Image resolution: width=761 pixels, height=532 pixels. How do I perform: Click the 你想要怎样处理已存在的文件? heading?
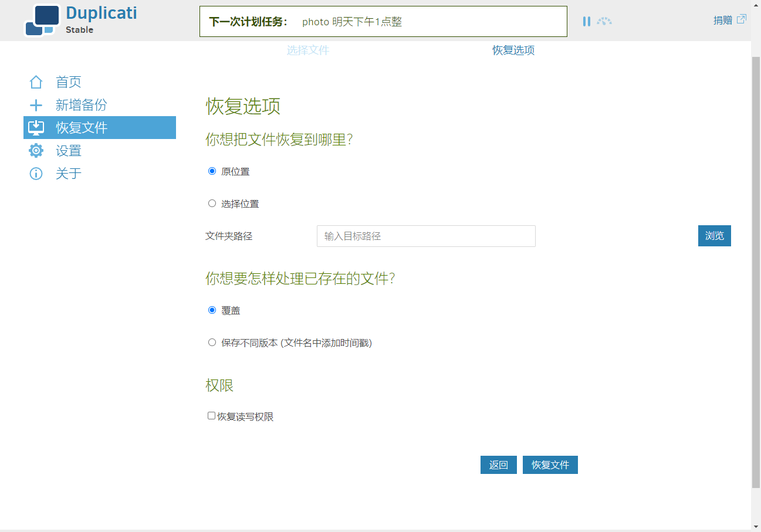(x=300, y=279)
